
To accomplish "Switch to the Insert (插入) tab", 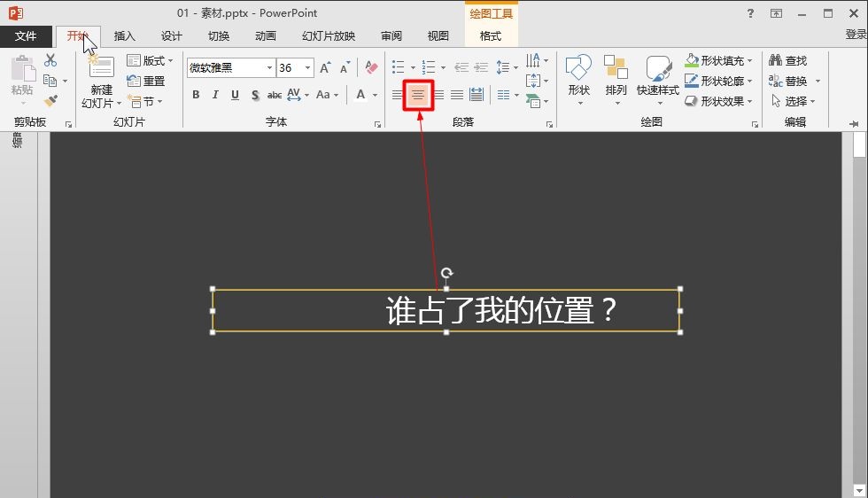I will pyautogui.click(x=125, y=36).
